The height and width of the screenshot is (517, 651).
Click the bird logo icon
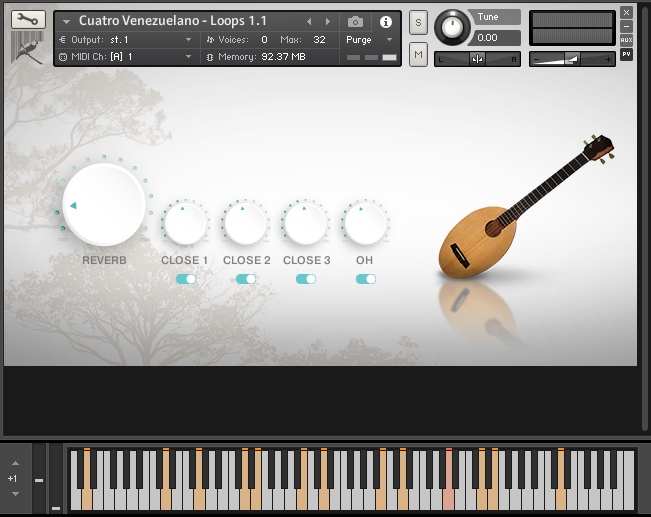[x=26, y=49]
